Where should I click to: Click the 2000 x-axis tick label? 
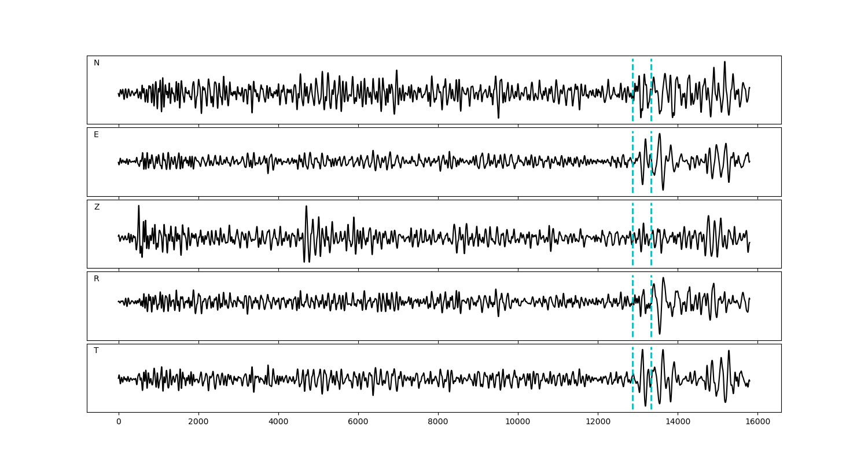tap(198, 422)
